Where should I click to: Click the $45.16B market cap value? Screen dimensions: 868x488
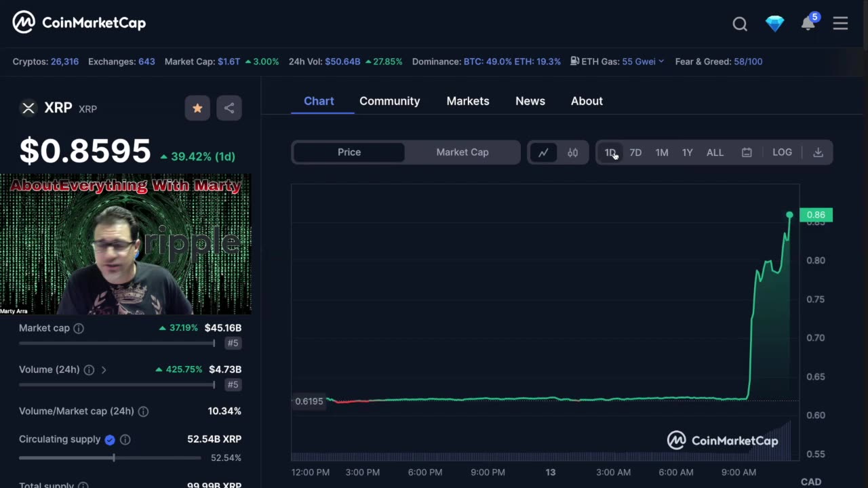point(223,328)
